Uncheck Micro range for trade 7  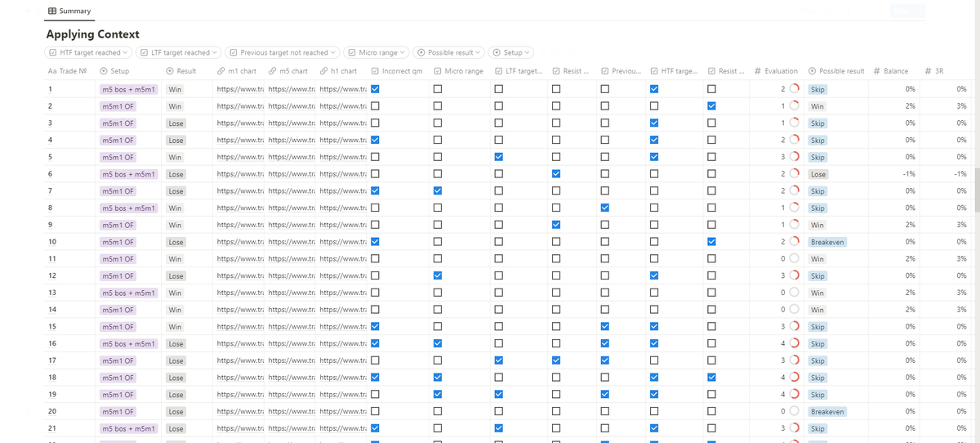click(438, 190)
